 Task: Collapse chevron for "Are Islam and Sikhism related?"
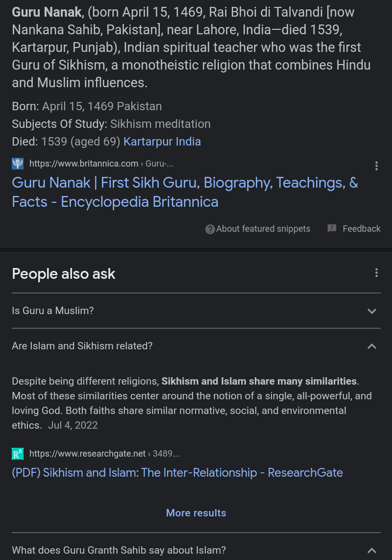pos(372,346)
